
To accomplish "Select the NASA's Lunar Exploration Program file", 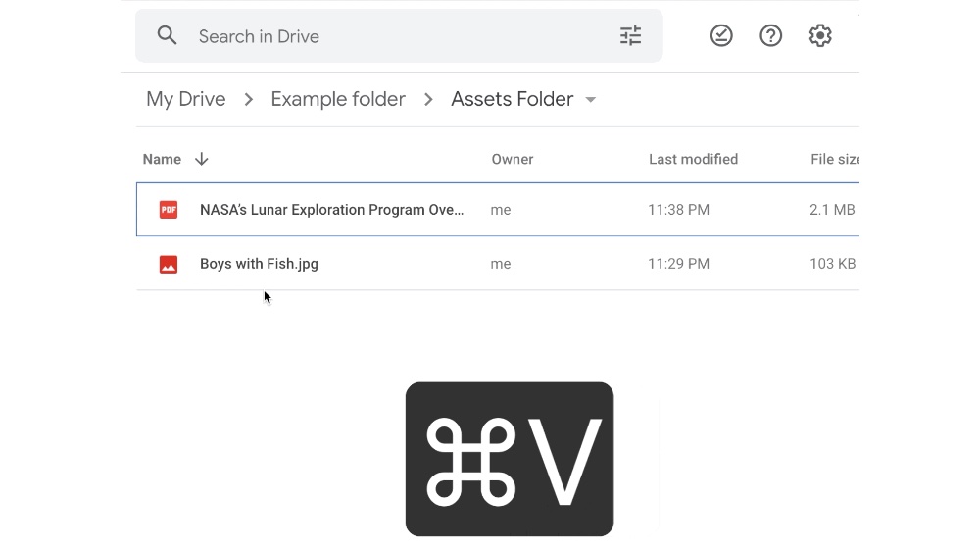I will [331, 210].
